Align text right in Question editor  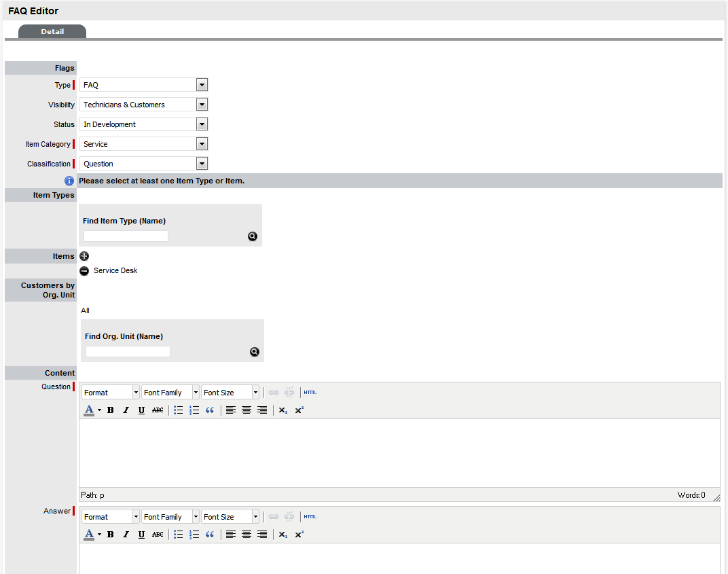point(262,410)
